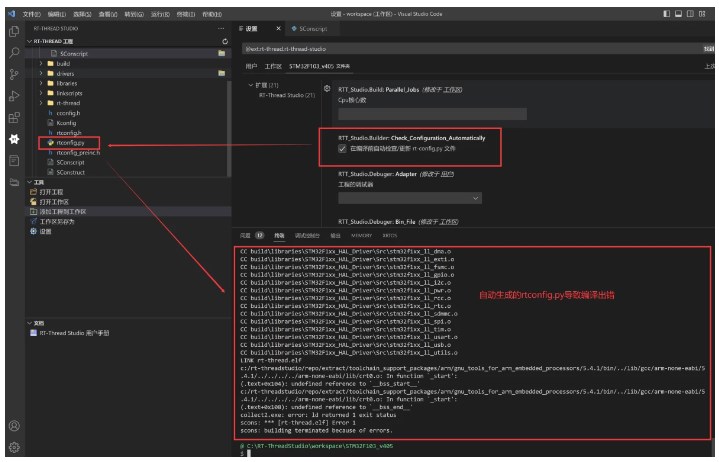Viewport: 719px width, 462px height.
Task: Select SConstruct in file tree
Action: point(70,172)
